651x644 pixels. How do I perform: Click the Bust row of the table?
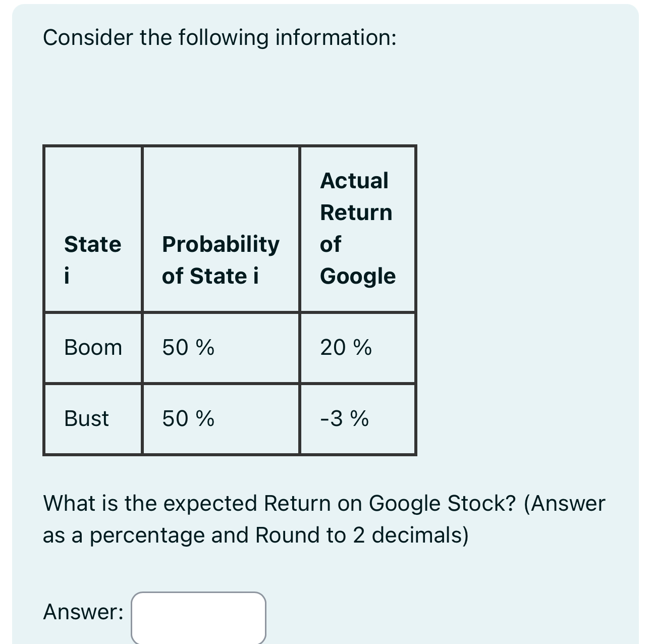point(230,419)
